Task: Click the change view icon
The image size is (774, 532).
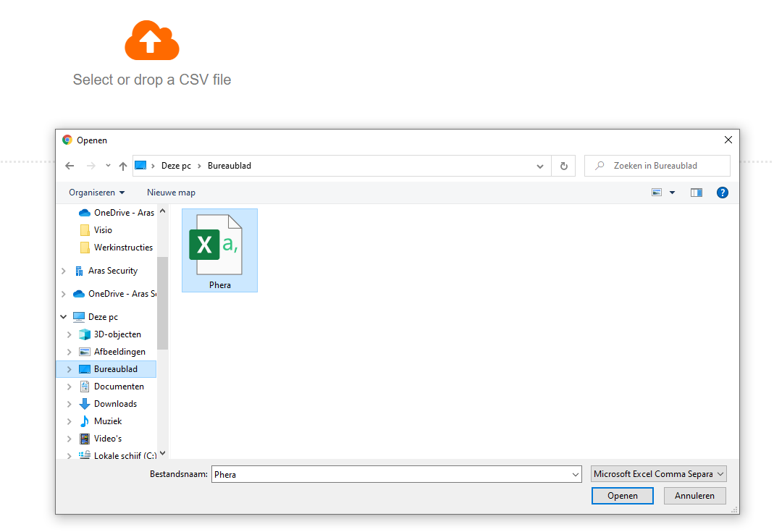Action: point(657,193)
